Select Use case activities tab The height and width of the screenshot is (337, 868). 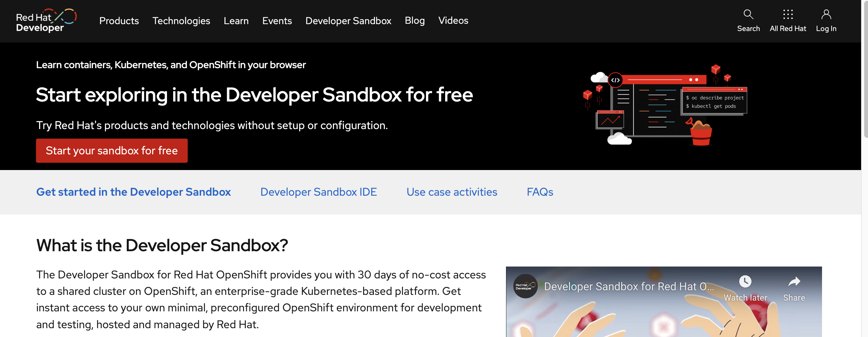452,192
